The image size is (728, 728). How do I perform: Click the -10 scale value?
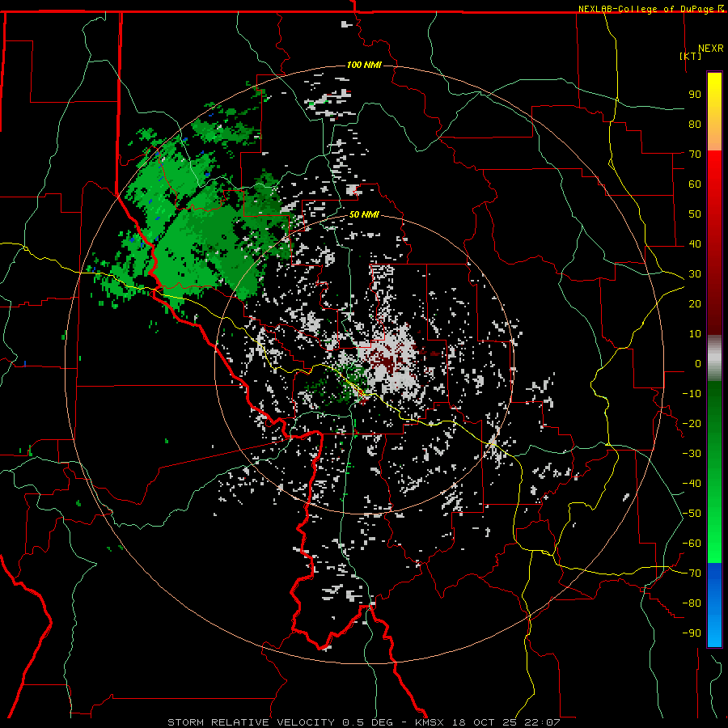pos(692,394)
